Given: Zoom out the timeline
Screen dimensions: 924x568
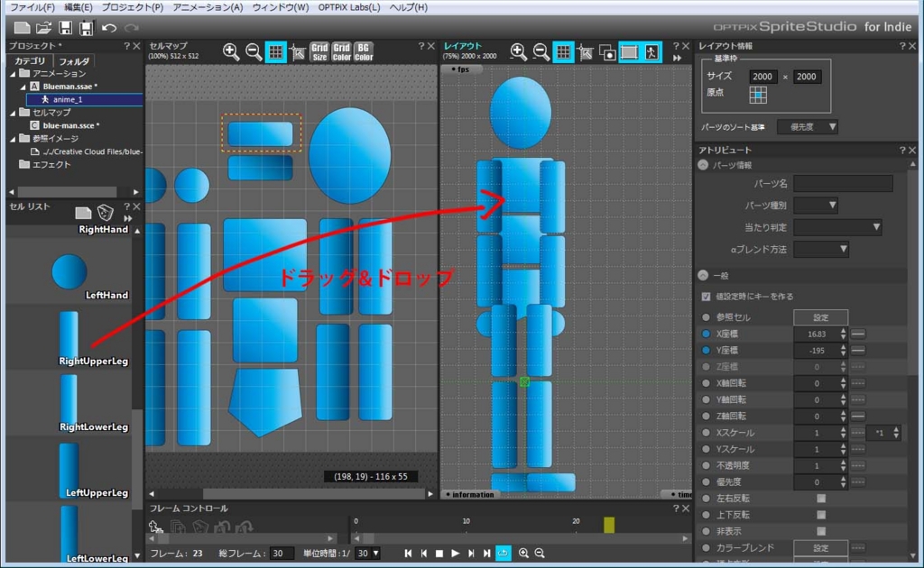Looking at the screenshot, I should point(540,554).
